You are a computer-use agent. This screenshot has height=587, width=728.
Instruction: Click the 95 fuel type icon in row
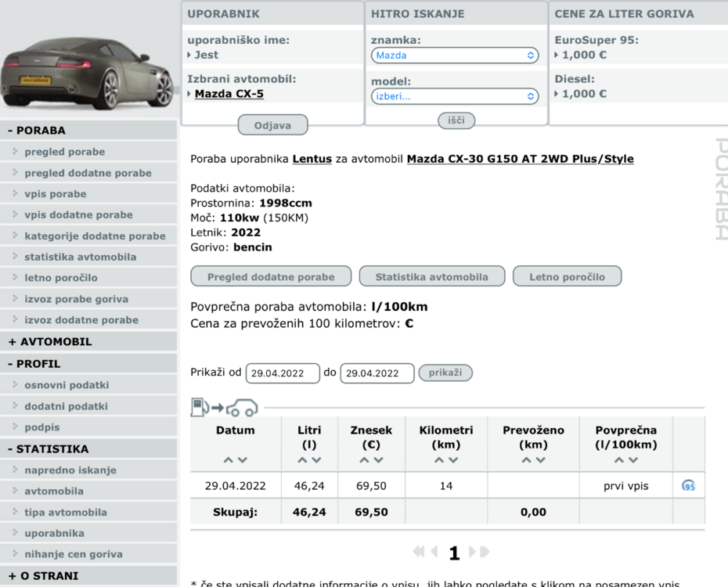688,486
